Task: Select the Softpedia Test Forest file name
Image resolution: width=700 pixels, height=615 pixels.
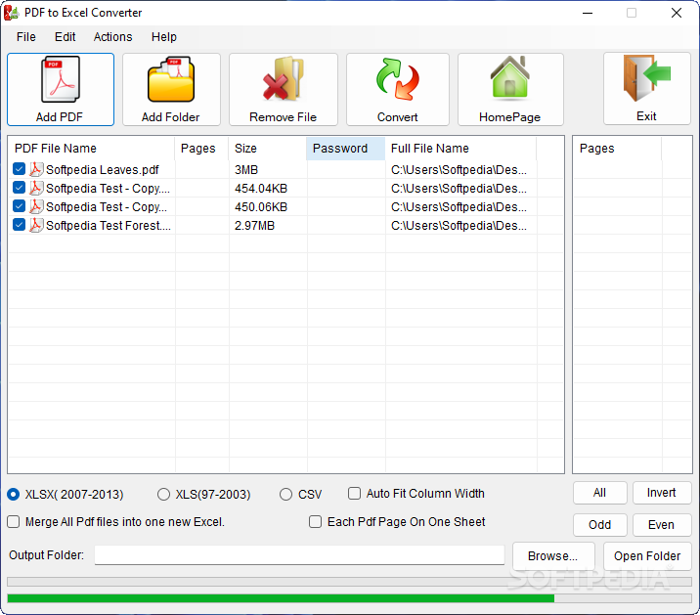Action: tap(109, 226)
